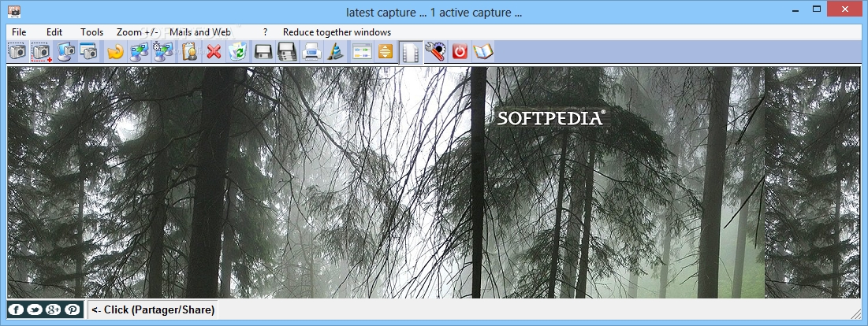Open the Mails and Web menu

(x=199, y=32)
